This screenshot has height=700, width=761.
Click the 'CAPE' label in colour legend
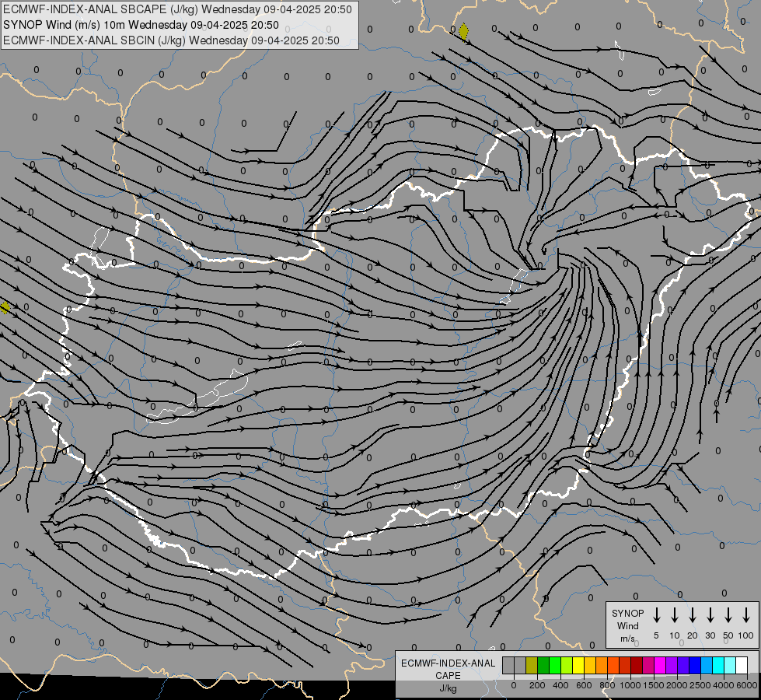tap(448, 676)
